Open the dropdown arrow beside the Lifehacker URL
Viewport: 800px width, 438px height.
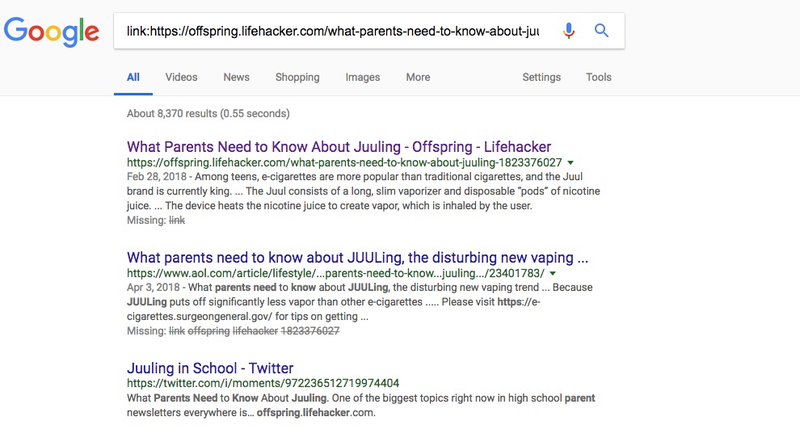[570, 163]
